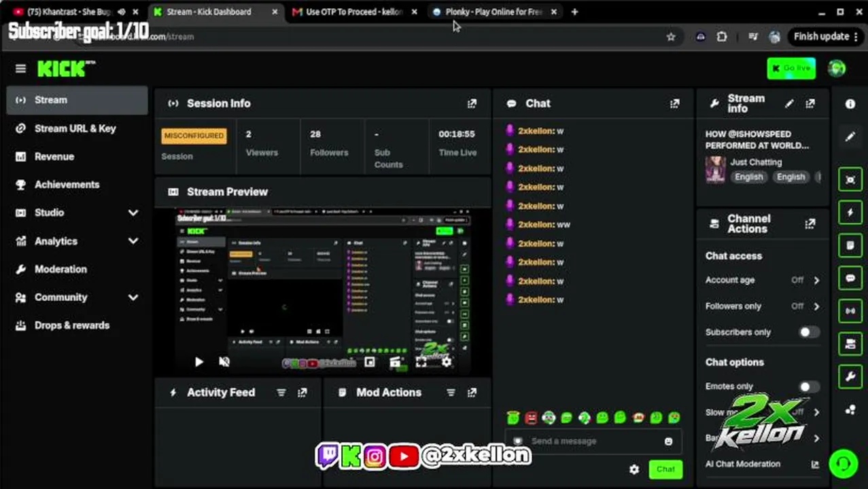Open the Achievements page
Image resolution: width=868 pixels, height=489 pixels.
[78, 185]
